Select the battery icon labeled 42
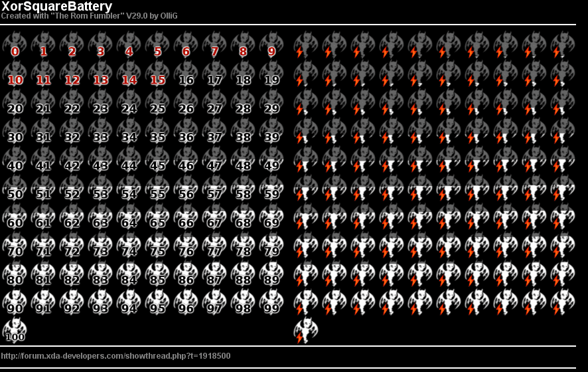This screenshot has width=588, height=372. [x=72, y=159]
